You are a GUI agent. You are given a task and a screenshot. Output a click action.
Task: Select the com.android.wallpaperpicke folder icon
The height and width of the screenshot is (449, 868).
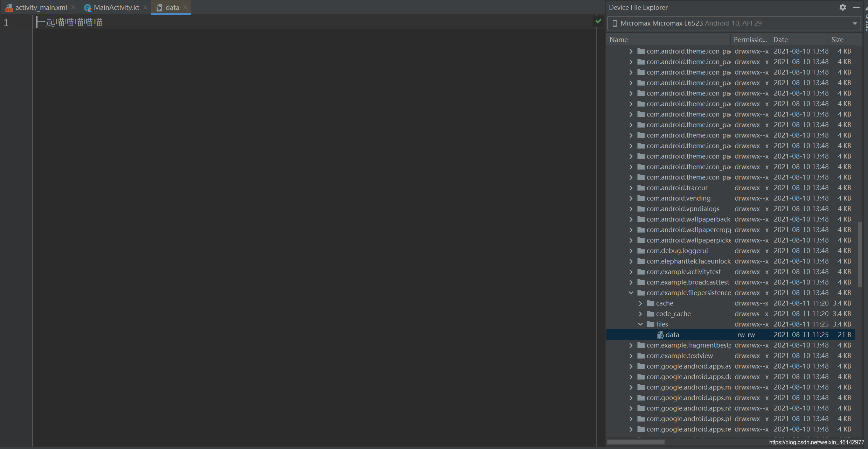[641, 240]
